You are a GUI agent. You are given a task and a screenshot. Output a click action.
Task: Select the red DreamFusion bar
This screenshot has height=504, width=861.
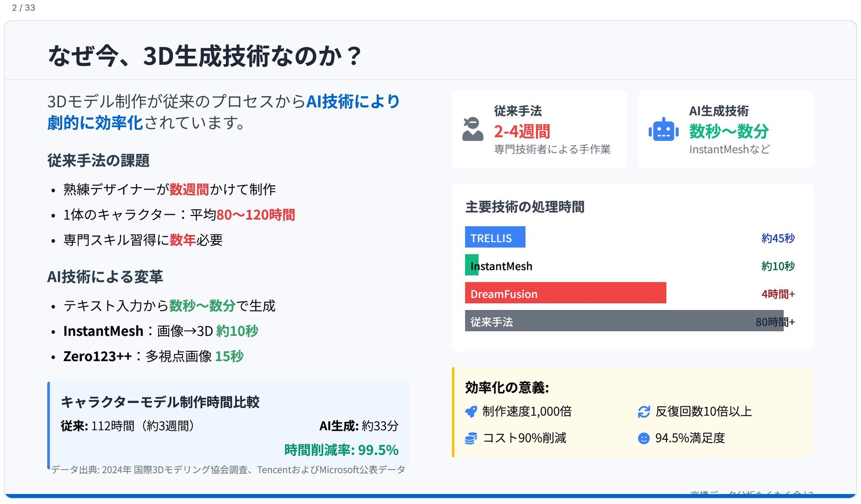[565, 293]
